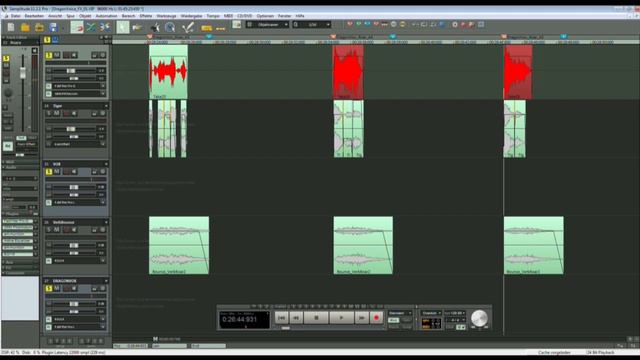640x360 pixels.
Task: Solo the Verbibounce track
Action: (49, 230)
